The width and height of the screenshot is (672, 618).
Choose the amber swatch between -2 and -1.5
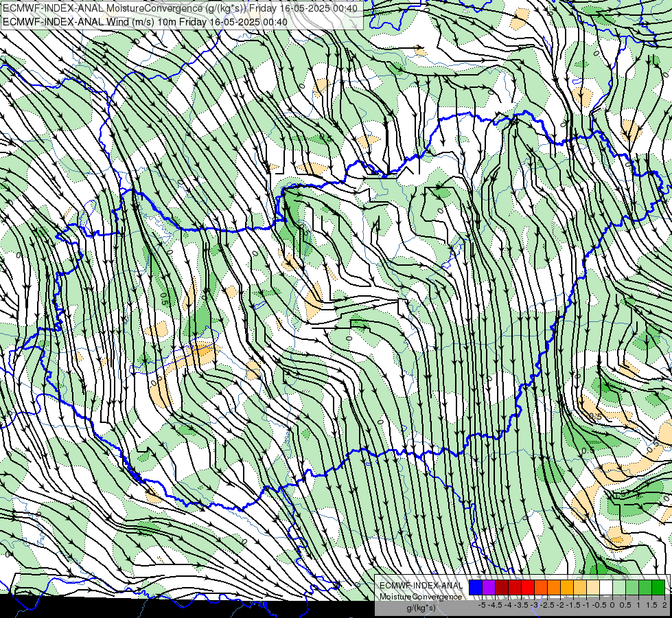(567, 587)
